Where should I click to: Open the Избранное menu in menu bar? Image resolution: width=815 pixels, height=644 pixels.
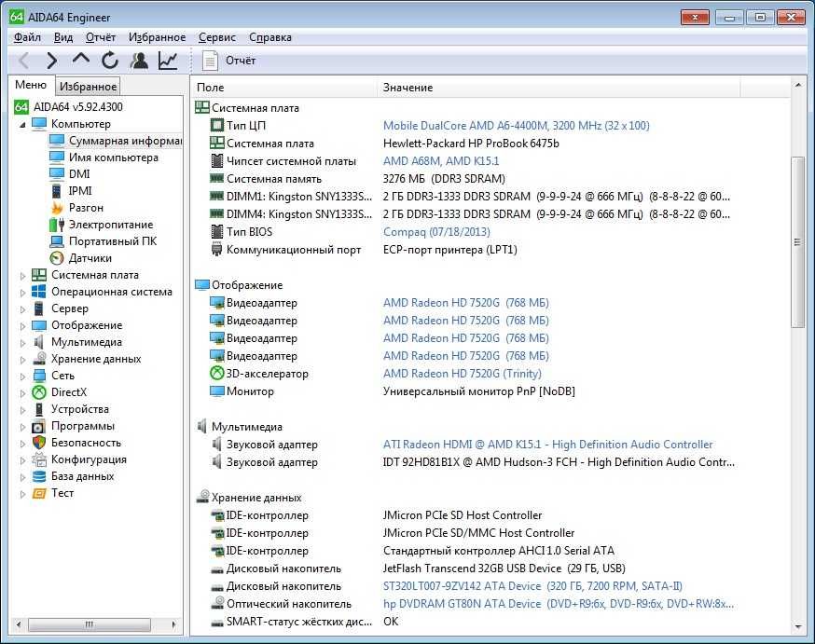(157, 37)
